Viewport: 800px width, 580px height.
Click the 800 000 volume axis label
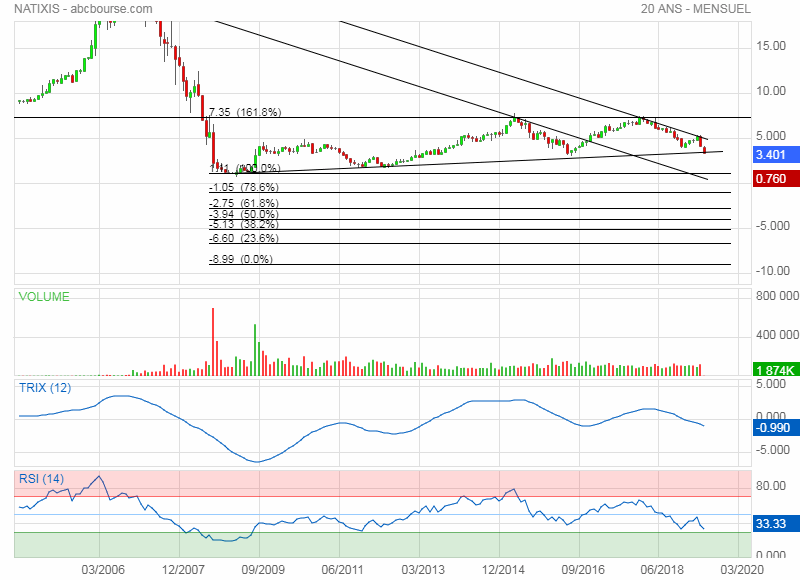coord(778,296)
